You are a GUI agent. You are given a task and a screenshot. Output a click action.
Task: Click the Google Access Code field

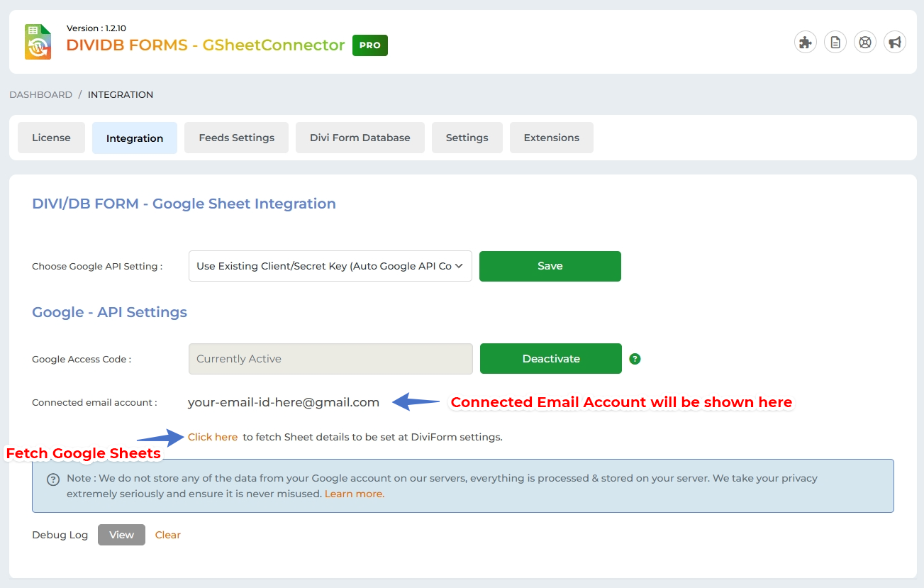pyautogui.click(x=330, y=359)
